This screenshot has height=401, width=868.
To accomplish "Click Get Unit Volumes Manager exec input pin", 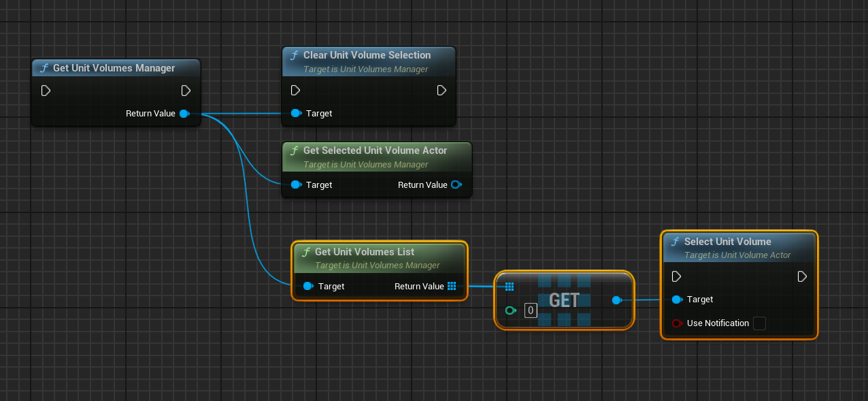I will (46, 91).
